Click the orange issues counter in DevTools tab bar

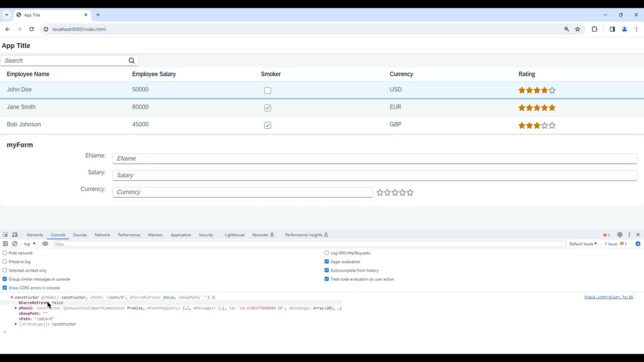[x=606, y=235]
